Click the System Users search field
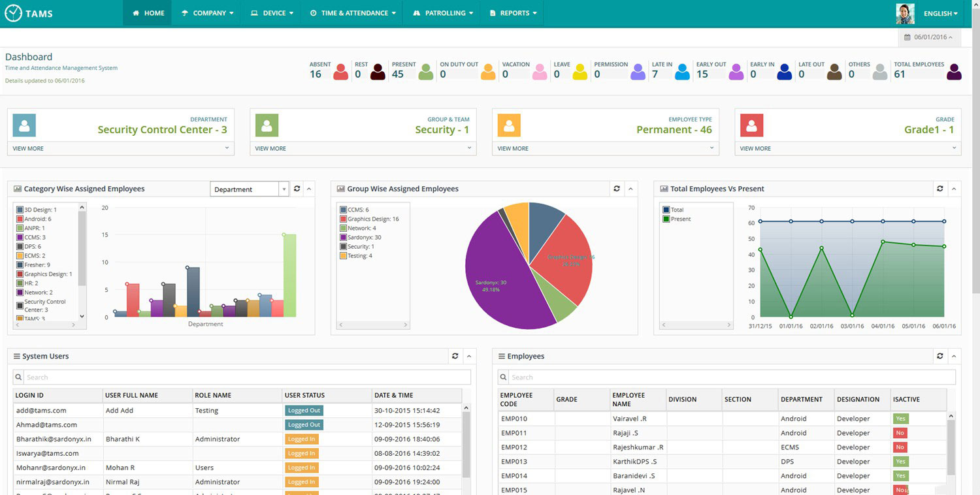This screenshot has width=980, height=495. click(x=242, y=377)
